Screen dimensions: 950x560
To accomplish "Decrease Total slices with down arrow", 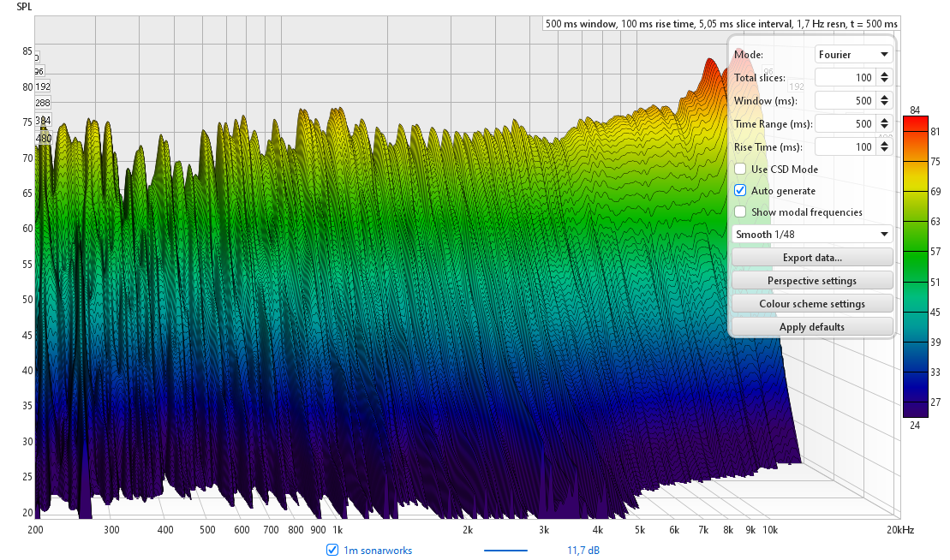I will (x=884, y=81).
